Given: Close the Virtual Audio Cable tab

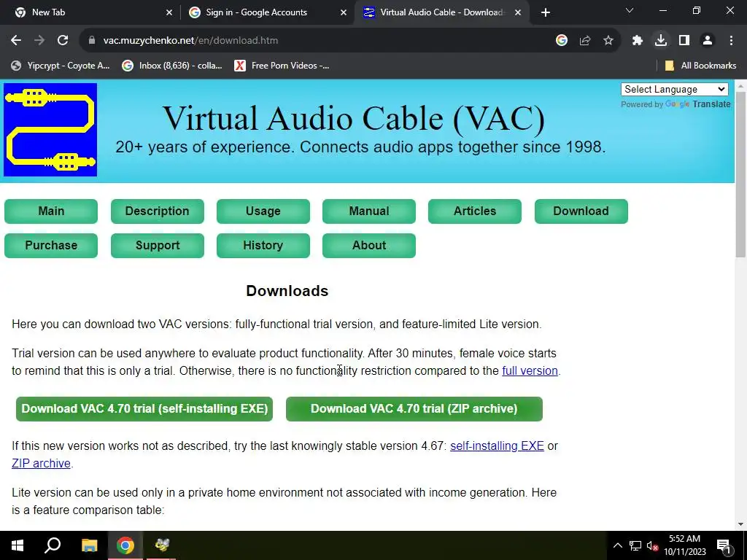Looking at the screenshot, I should [x=518, y=12].
